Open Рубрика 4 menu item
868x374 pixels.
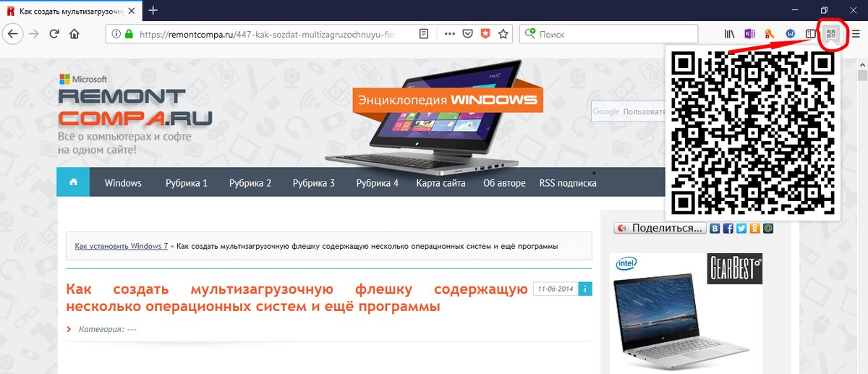[x=378, y=183]
